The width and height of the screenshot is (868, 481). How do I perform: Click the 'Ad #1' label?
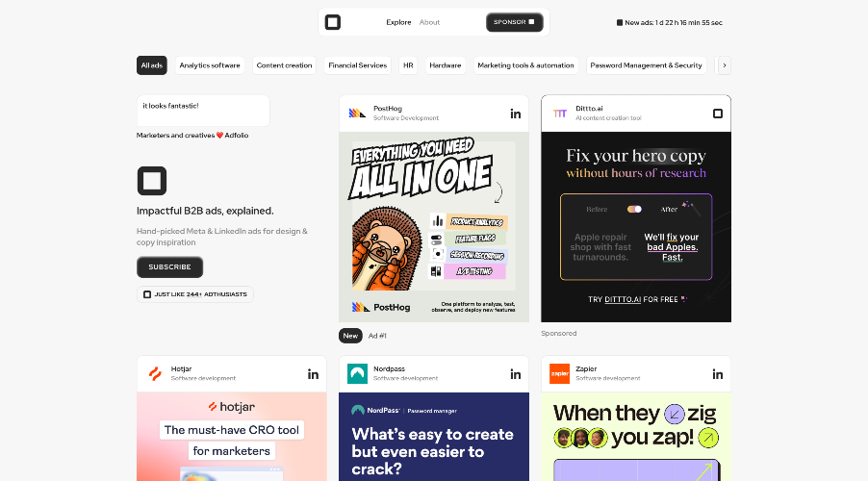[377, 336]
